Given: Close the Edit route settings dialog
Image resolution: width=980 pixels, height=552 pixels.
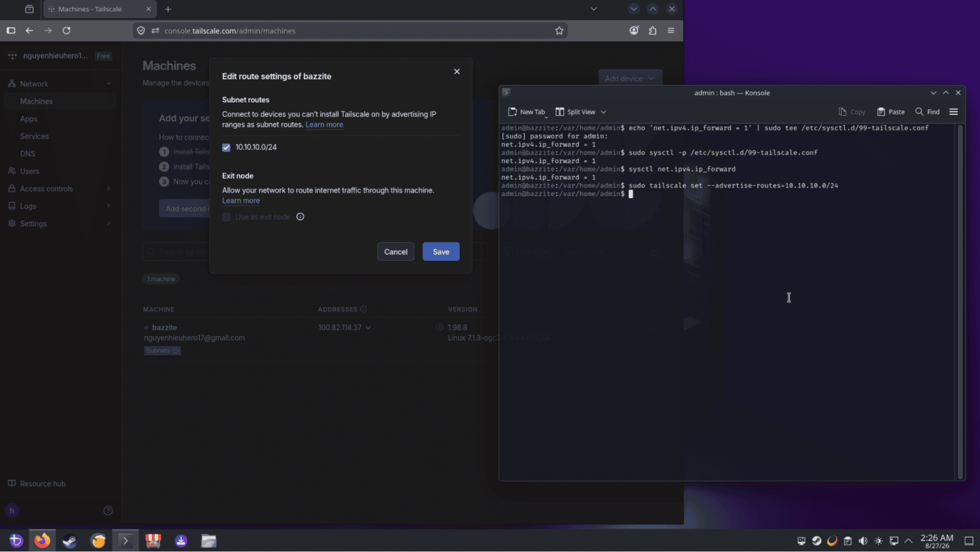Looking at the screenshot, I should 456,72.
